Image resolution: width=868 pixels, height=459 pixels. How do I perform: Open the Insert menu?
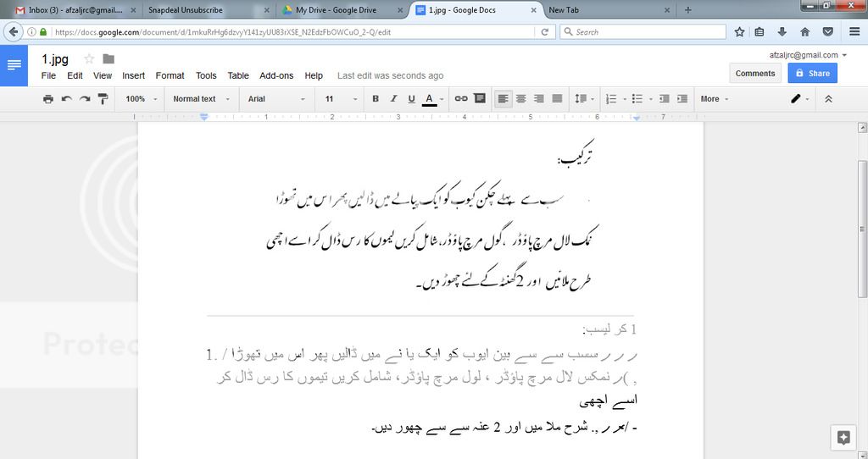coord(133,75)
